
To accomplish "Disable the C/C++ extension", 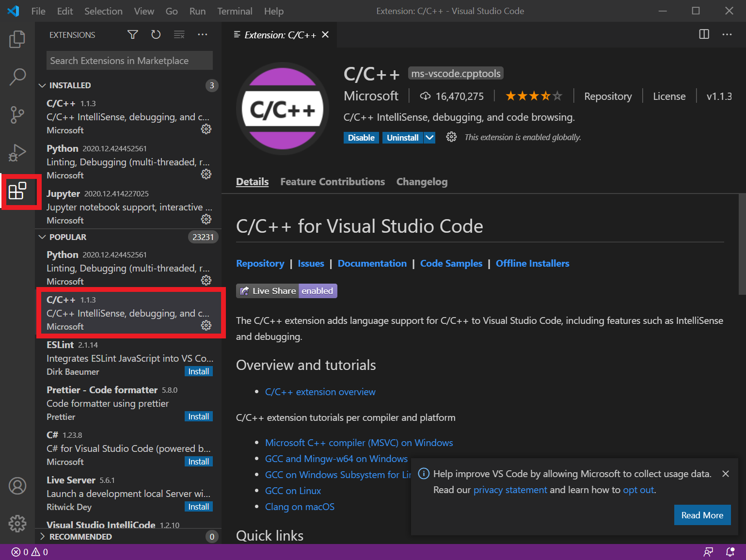I will pos(361,138).
